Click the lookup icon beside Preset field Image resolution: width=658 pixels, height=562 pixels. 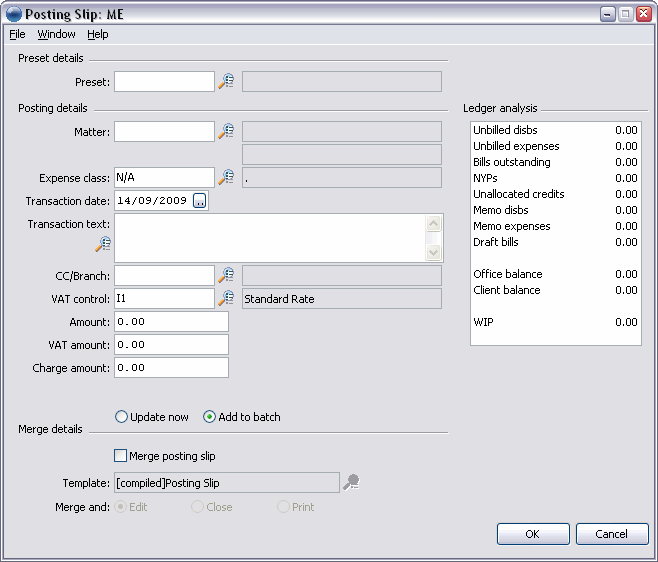tap(226, 81)
